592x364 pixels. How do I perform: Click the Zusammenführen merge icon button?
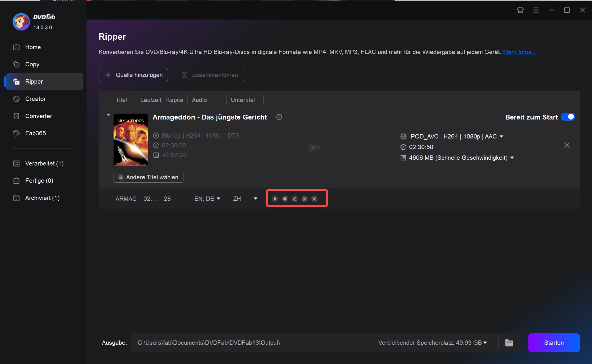(209, 75)
